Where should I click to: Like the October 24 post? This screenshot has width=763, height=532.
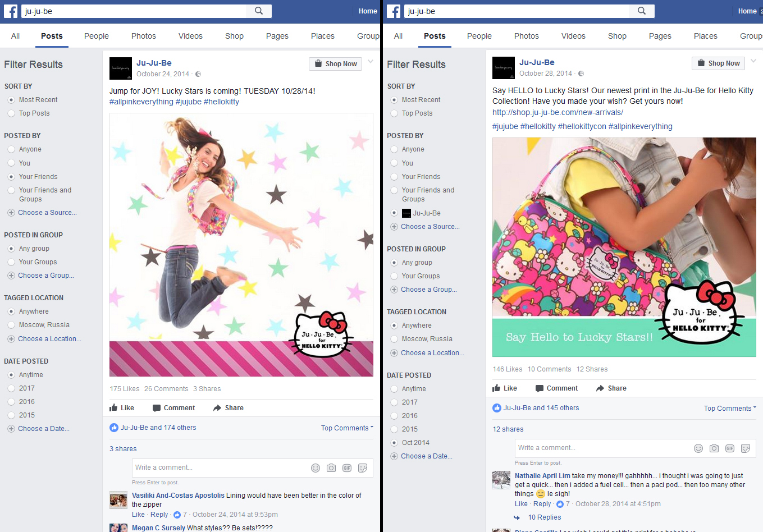tap(122, 408)
